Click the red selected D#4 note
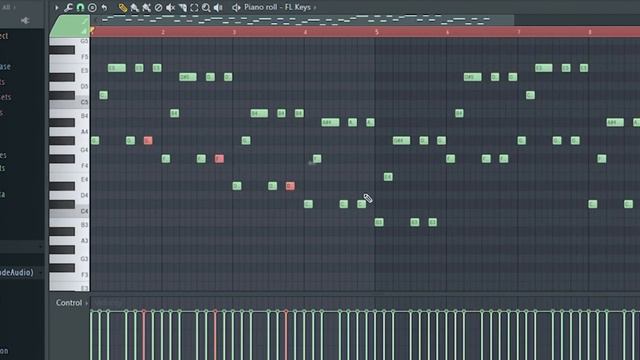 point(290,186)
